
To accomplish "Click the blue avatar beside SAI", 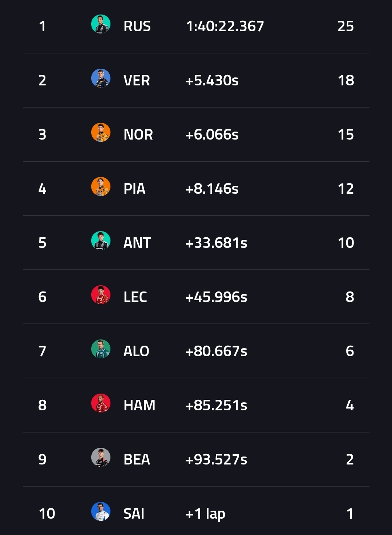I will pos(101,512).
